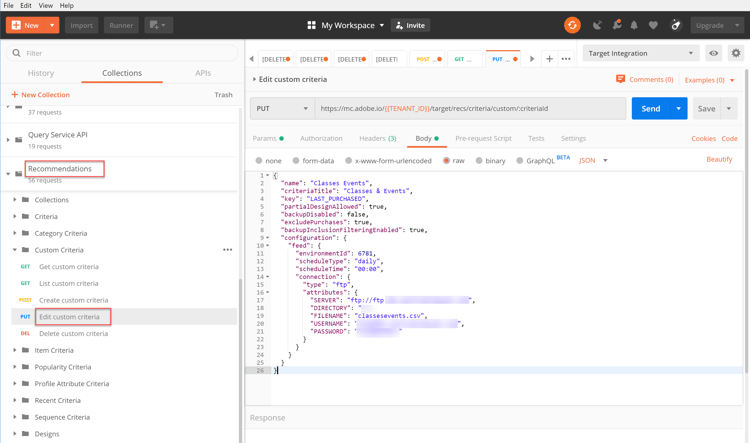This screenshot has height=443, width=750.
Task: Click the orange sync icon
Action: point(572,25)
